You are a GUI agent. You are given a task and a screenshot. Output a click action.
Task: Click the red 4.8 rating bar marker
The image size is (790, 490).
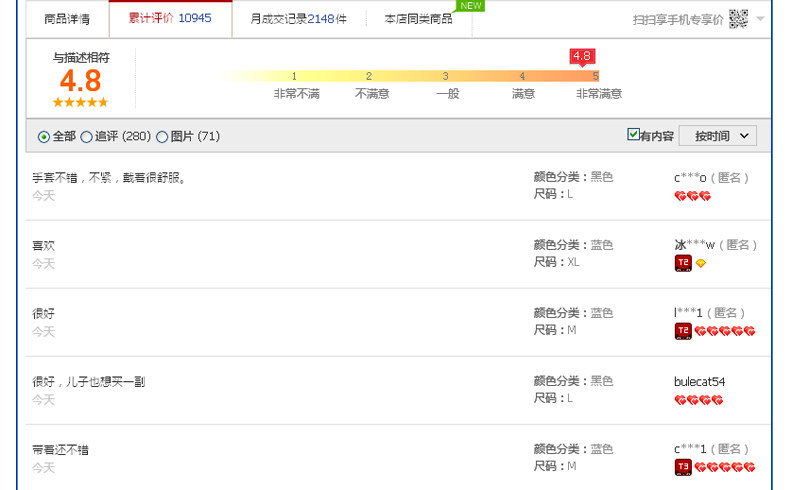tap(581, 56)
